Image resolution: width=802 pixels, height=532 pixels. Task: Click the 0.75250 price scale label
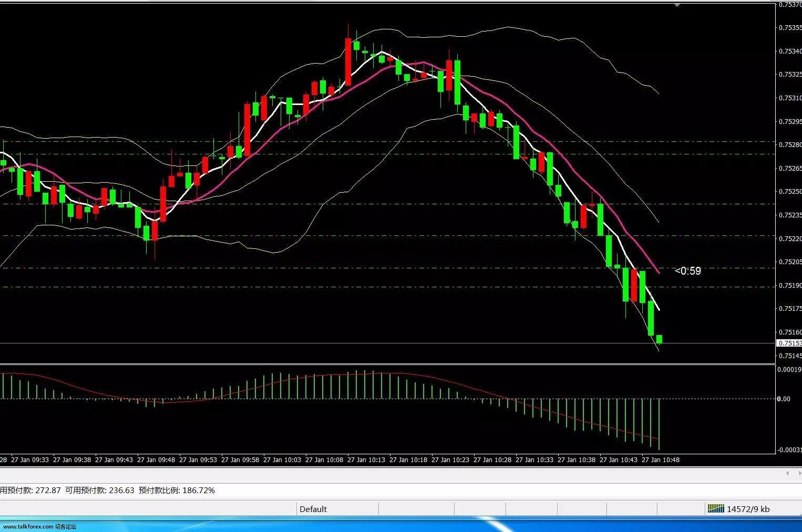[790, 192]
